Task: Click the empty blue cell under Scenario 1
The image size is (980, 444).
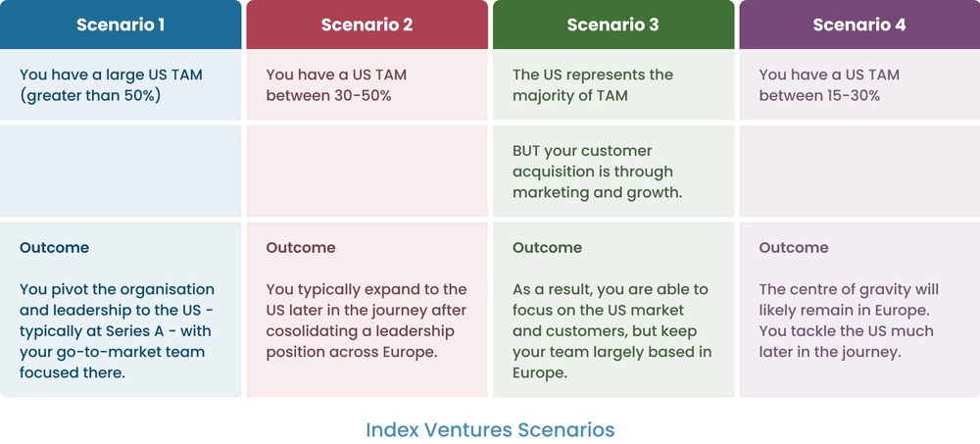Action: 121,172
